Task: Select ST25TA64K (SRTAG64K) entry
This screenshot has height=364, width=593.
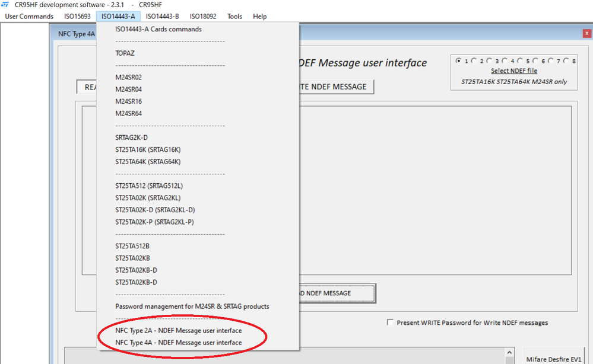Action: [198, 162]
